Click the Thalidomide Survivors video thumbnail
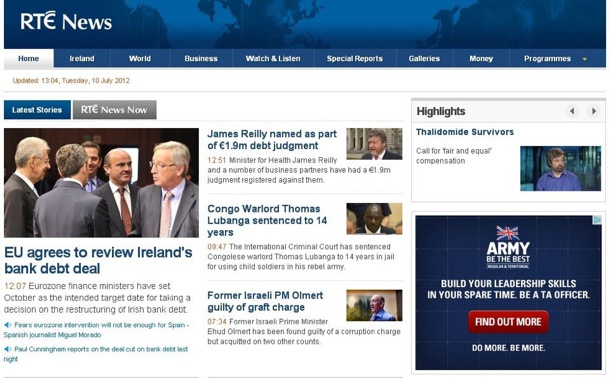610x378 pixels. coord(561,168)
